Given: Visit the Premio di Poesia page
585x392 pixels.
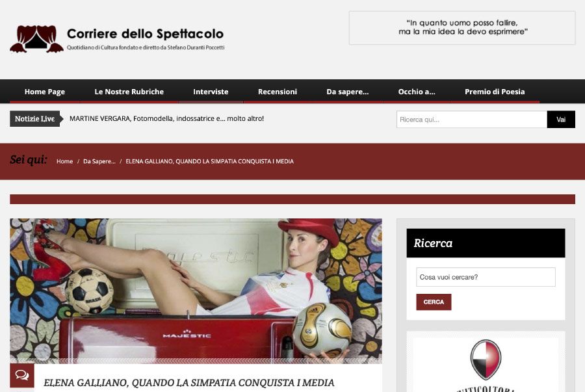Looking at the screenshot, I should point(495,92).
